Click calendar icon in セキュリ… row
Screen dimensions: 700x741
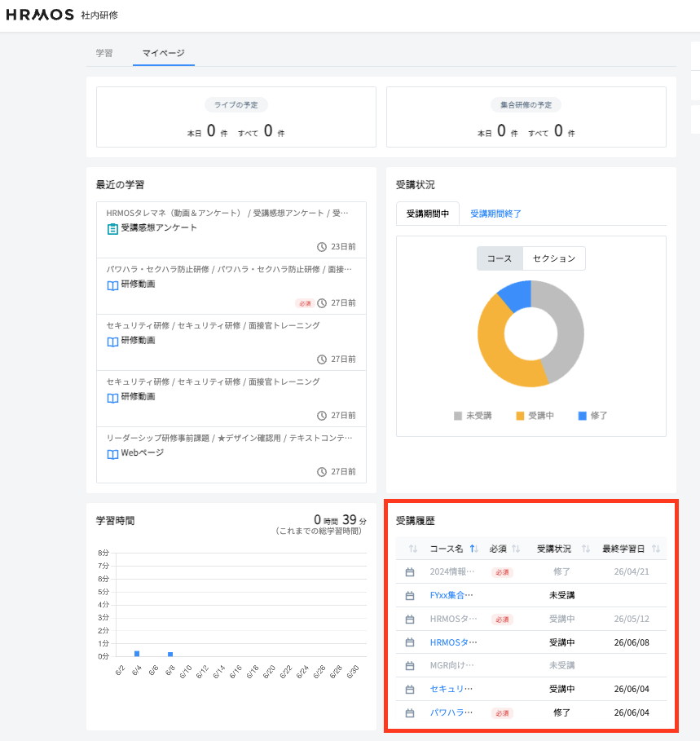click(x=410, y=690)
